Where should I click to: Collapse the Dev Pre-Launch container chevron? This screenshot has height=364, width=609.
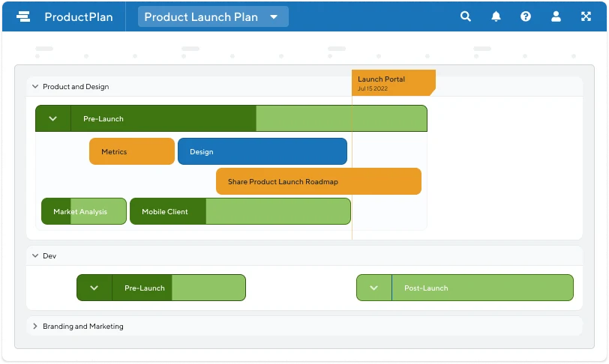tap(94, 288)
